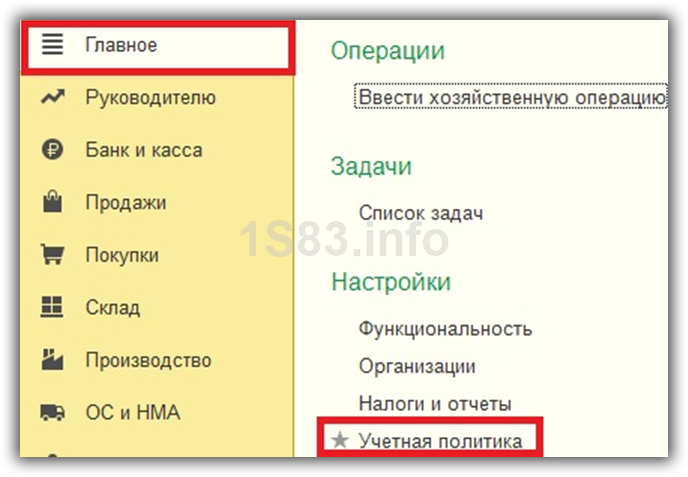688x477 pixels.
Task: Click the Задачи section heading
Action: tap(371, 167)
